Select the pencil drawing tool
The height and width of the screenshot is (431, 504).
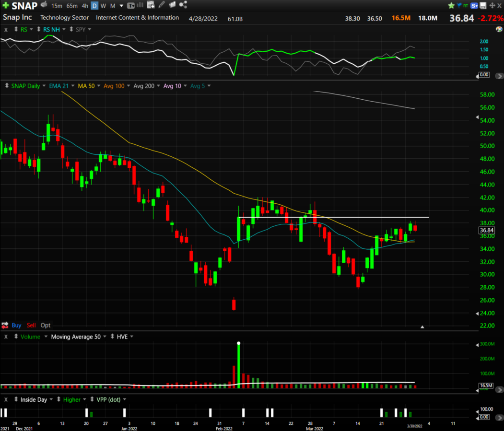click(162, 4)
